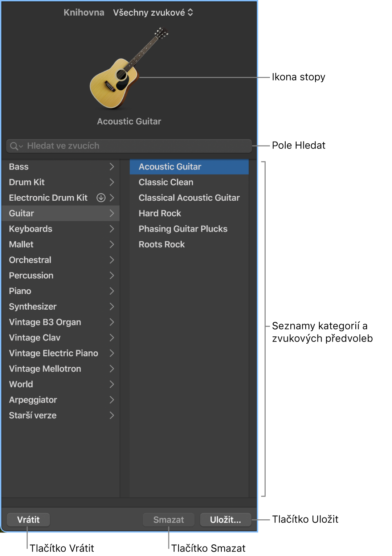Click the download icon beside Electronic Drum Kit

tap(101, 198)
